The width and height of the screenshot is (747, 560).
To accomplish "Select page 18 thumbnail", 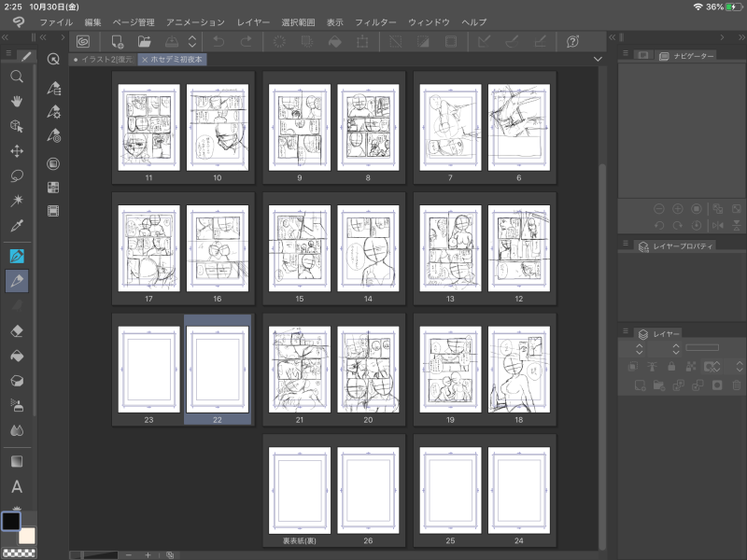I will click(519, 369).
